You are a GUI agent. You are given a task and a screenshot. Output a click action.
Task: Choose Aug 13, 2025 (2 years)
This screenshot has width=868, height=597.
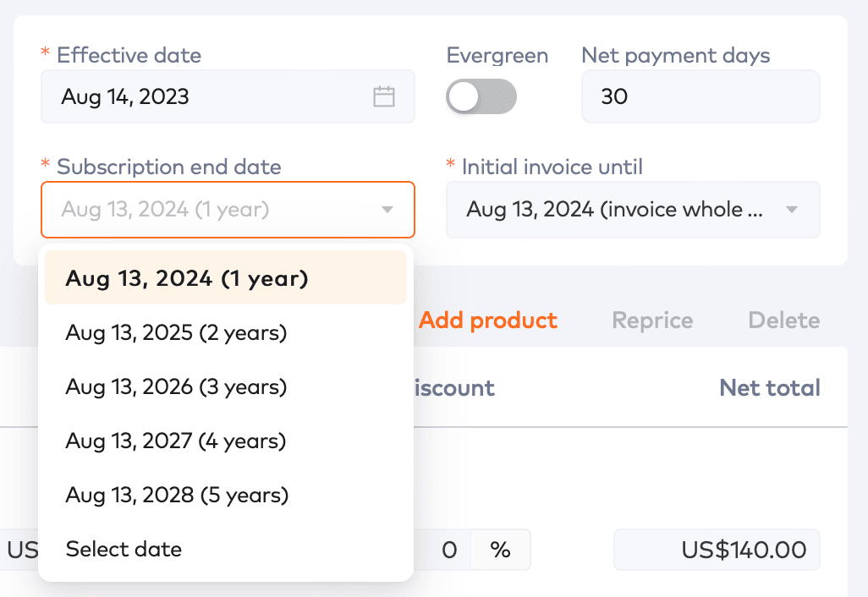pos(226,332)
